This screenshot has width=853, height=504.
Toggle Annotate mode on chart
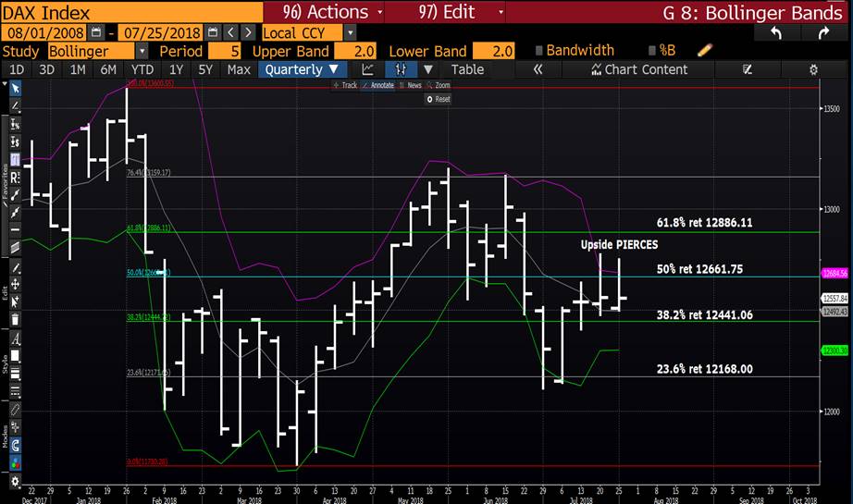[377, 85]
